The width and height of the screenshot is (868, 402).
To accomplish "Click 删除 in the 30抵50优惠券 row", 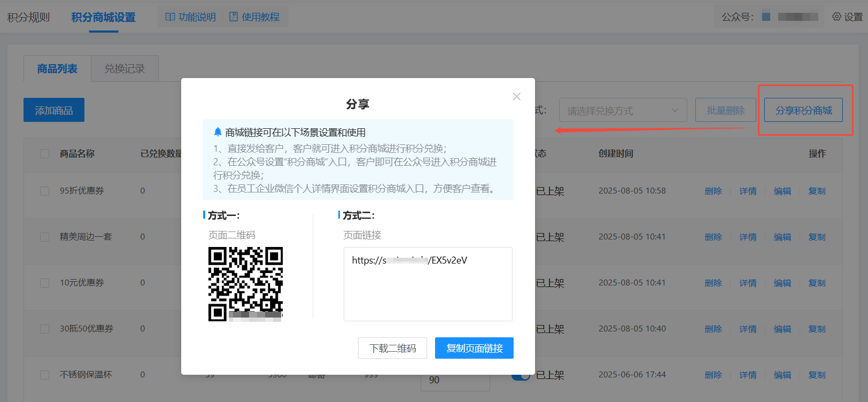I will click(713, 329).
